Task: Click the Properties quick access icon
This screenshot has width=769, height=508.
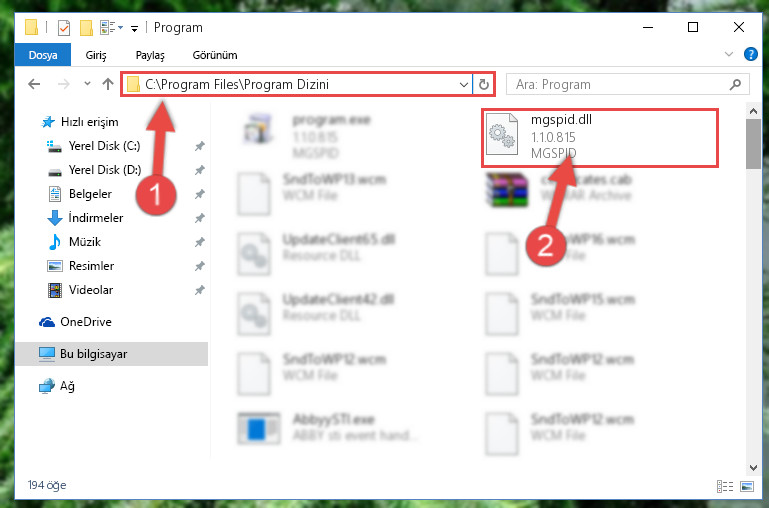Action: pos(64,28)
